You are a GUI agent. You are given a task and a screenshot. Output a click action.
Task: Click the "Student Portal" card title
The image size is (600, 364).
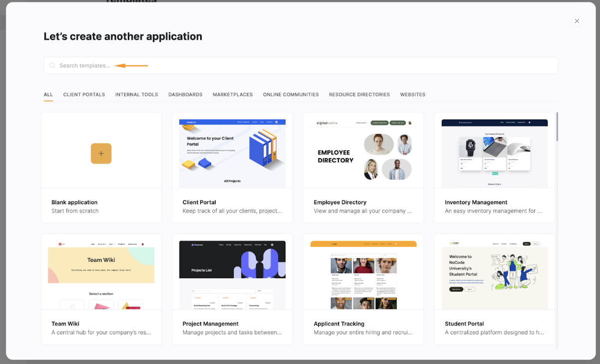click(x=464, y=324)
